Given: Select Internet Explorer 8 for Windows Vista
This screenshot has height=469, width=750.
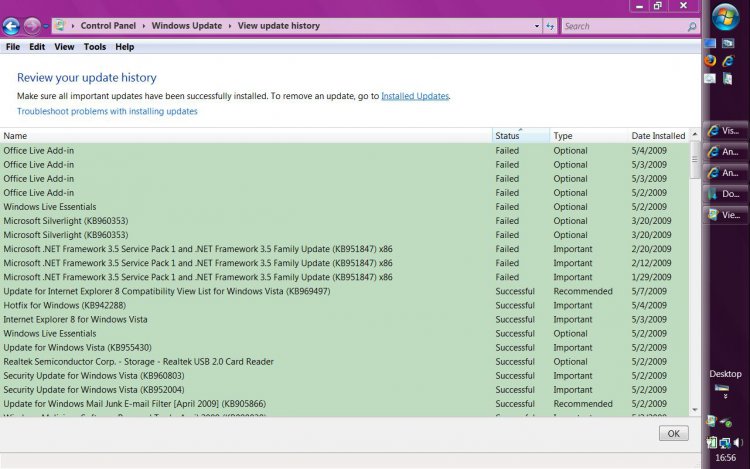Looking at the screenshot, I should [x=344, y=319].
